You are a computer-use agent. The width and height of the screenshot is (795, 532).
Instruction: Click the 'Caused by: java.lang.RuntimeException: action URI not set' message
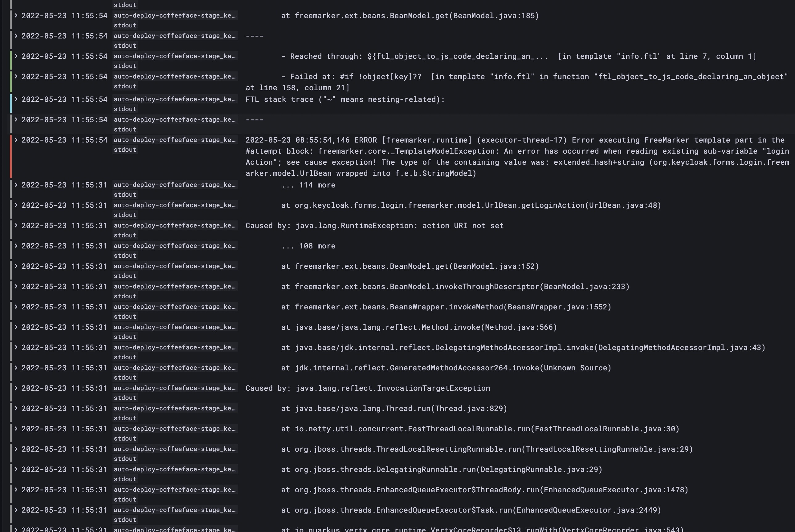pos(375,226)
